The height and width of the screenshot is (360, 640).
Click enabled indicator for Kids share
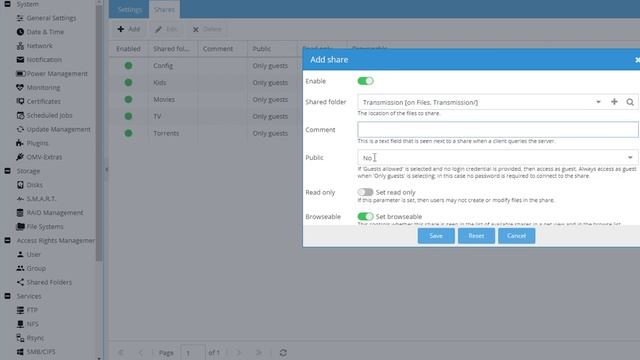128,82
